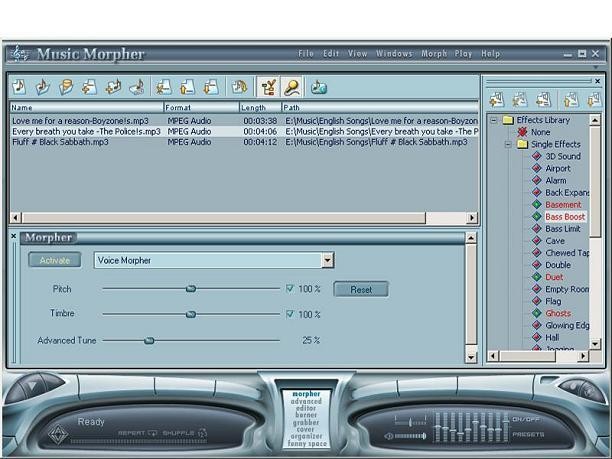Click the delete-effect X icon in Effects panel toolbar
The height and width of the screenshot is (459, 612).
coord(520,100)
